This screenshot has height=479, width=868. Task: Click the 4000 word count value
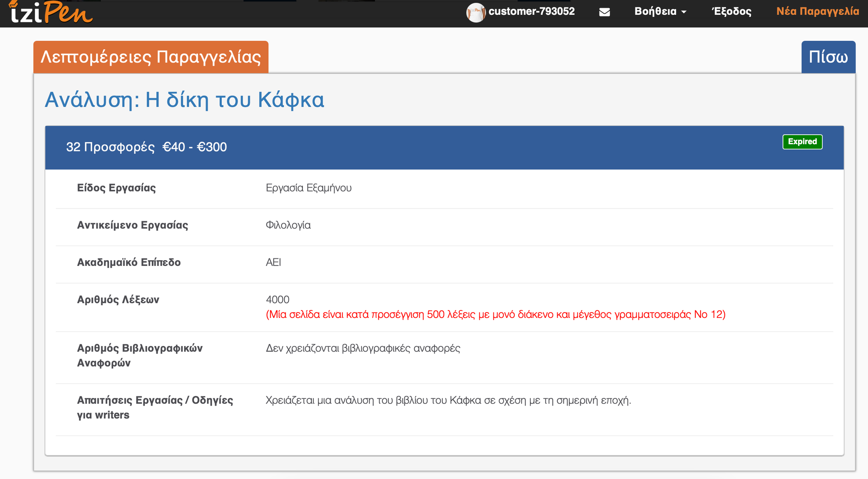pos(277,300)
